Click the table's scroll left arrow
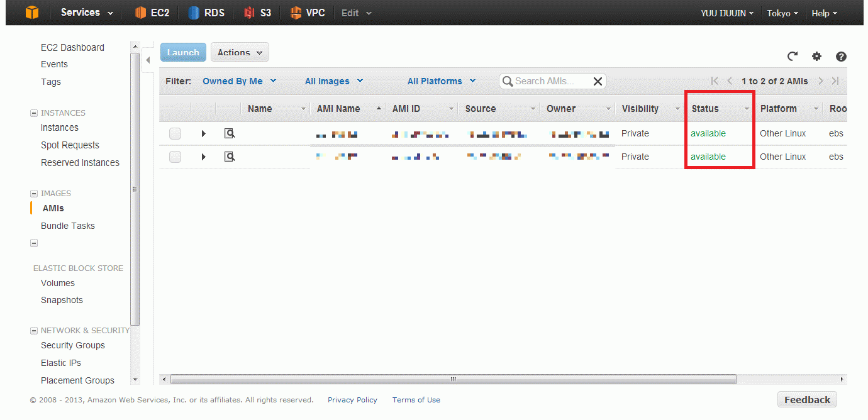Screen dimensions: 868x420 click(x=164, y=379)
